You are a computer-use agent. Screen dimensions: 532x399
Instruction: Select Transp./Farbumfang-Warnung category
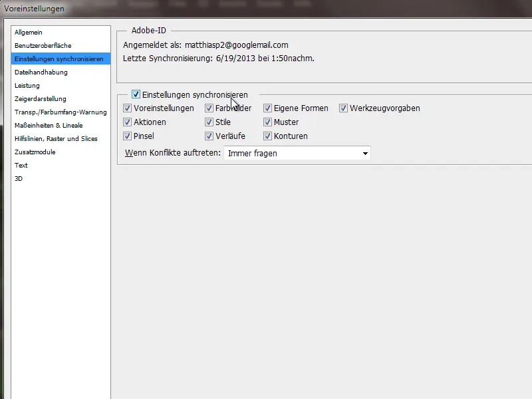61,112
